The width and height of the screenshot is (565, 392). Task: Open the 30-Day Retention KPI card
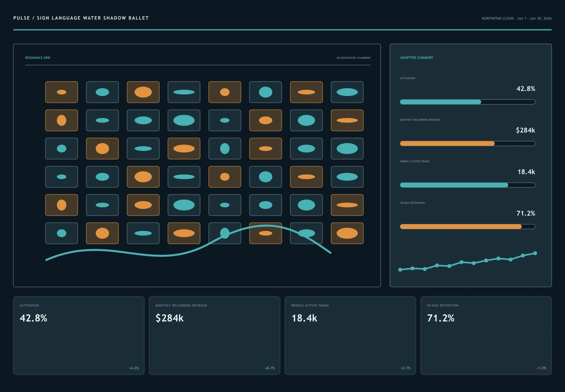(486, 336)
